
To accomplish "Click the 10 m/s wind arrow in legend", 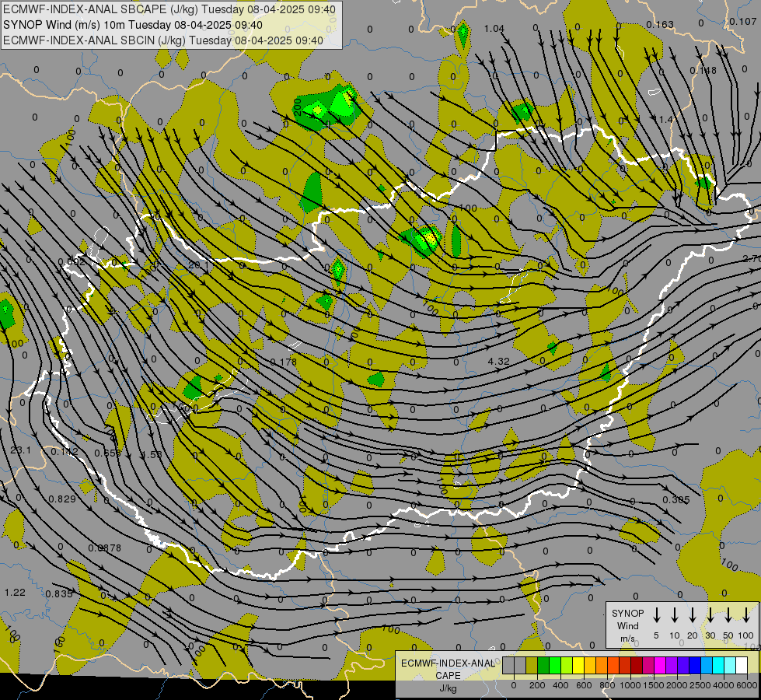I will click(674, 615).
